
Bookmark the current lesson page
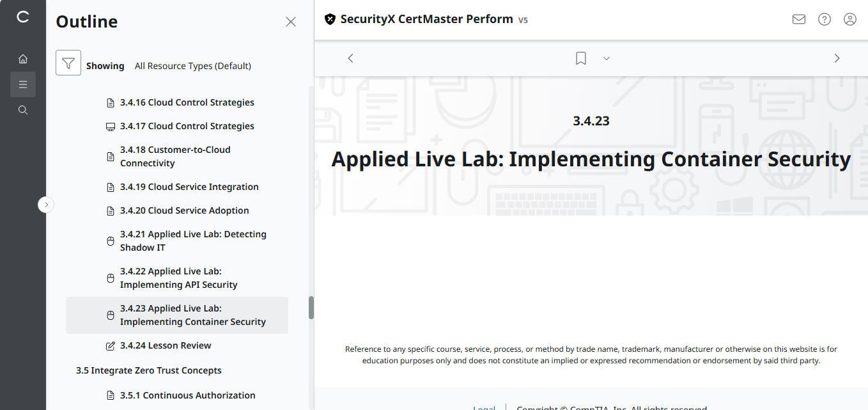[x=580, y=58]
